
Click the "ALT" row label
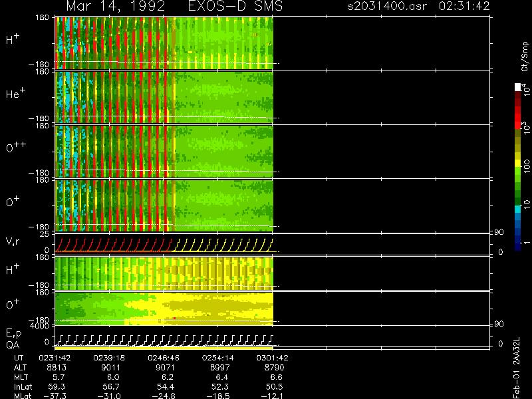click(20, 368)
